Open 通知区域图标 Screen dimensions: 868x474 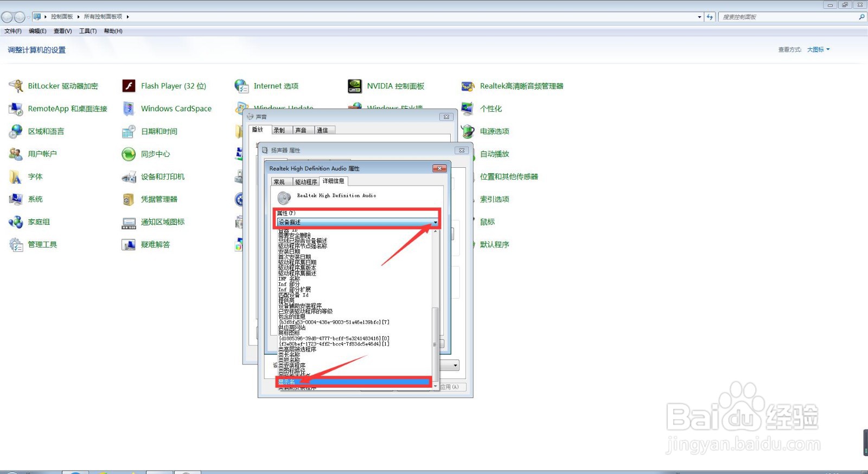[154, 222]
